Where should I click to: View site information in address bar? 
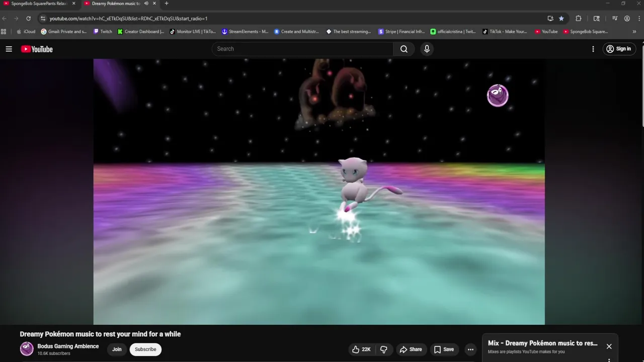point(43,19)
